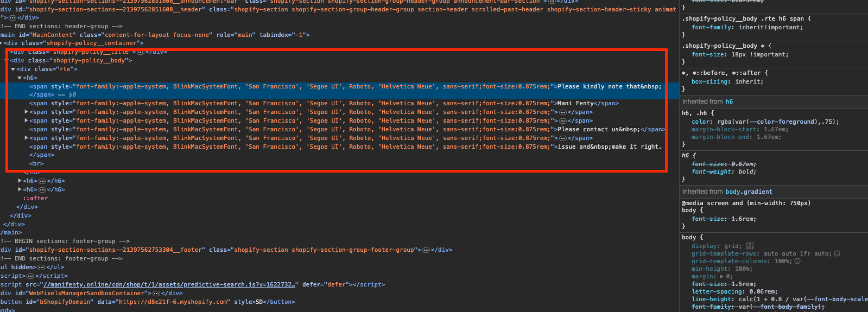Open the grid editor icon beside display: grid

750,246
